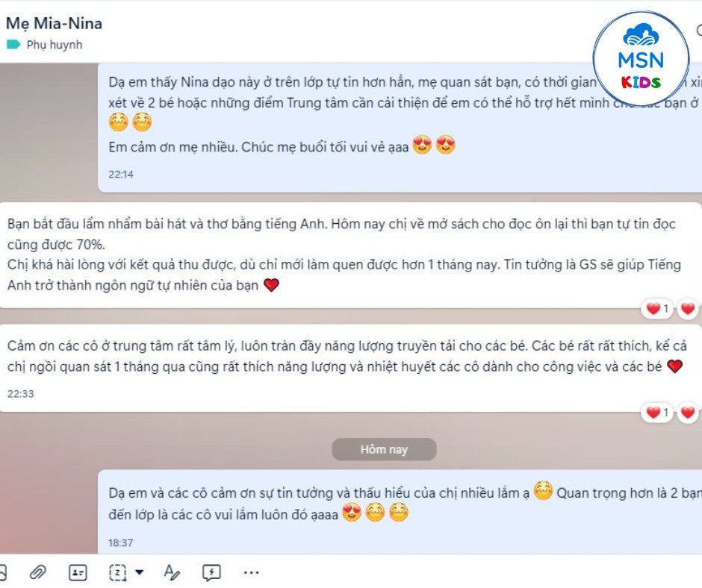Viewport: 702px width, 588px height.
Task: Open the Mẹ Mia-Nina contact name
Action: [55, 23]
